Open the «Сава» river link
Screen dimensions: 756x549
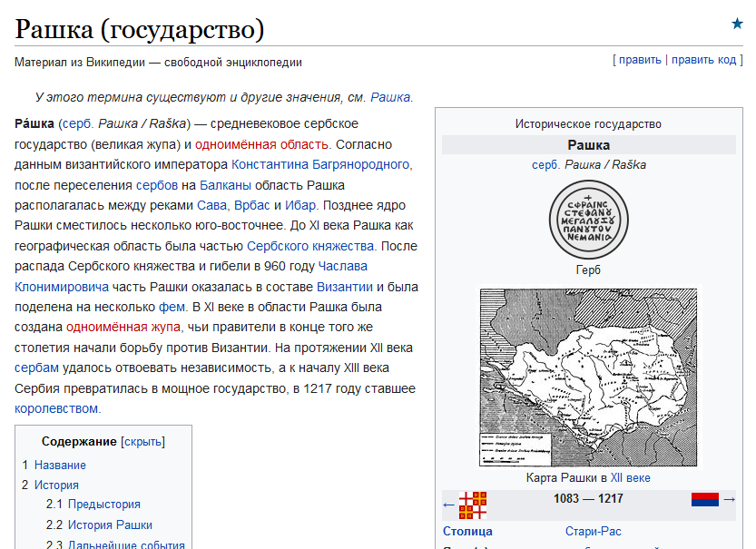(211, 206)
